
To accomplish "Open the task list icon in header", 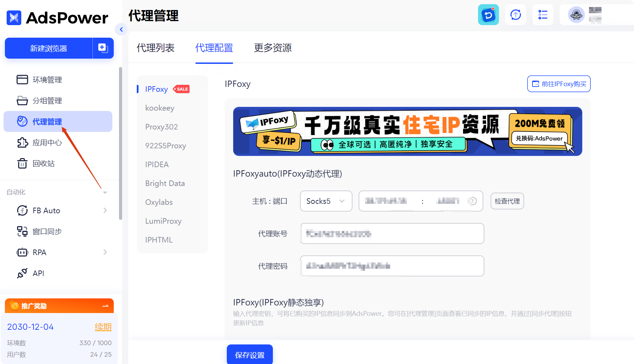I will [543, 15].
